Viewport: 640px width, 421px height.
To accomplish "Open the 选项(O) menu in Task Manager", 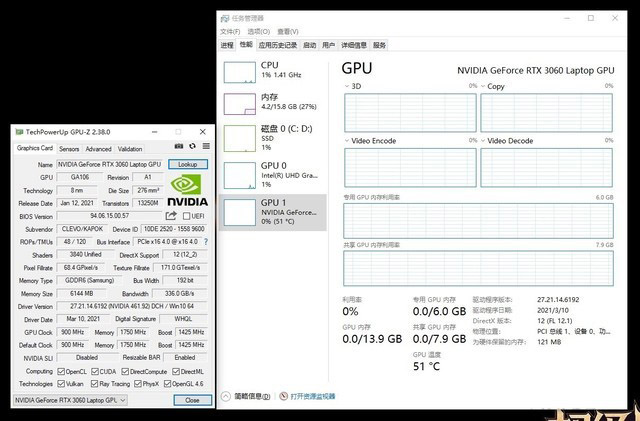I will point(259,31).
